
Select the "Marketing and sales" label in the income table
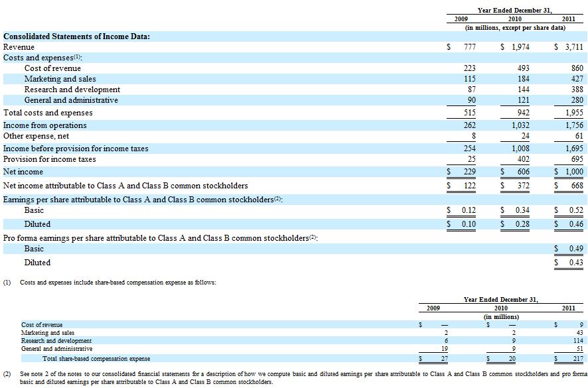(60, 79)
